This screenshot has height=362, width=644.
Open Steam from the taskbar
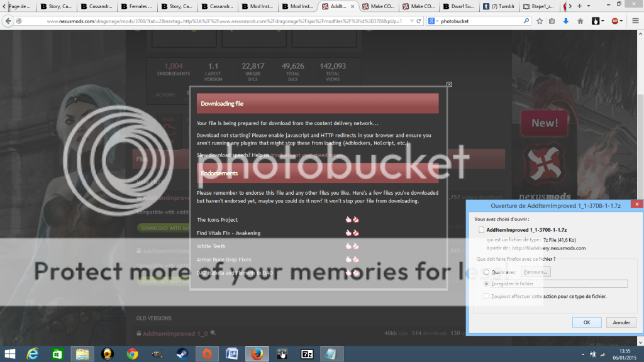coord(182,353)
